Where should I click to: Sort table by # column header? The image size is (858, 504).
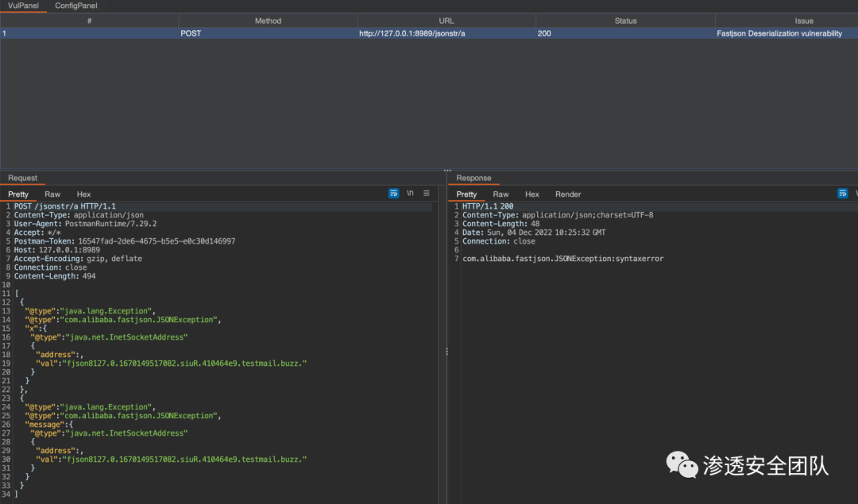pos(89,21)
